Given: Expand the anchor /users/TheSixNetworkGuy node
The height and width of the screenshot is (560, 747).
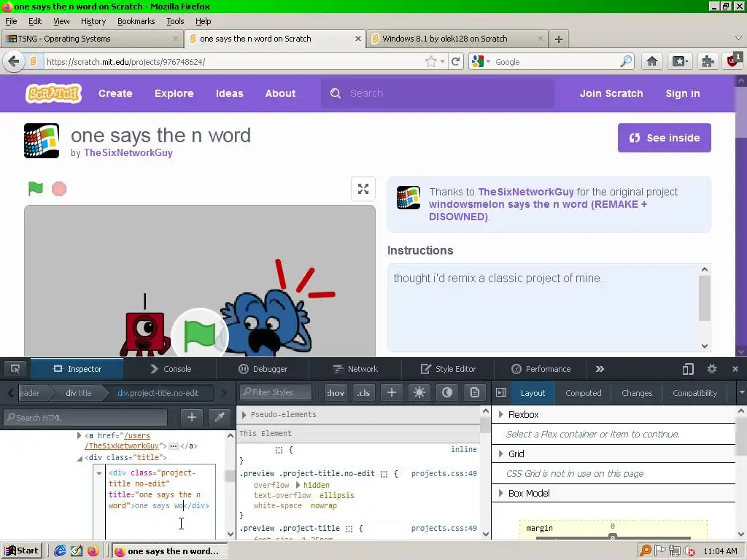Looking at the screenshot, I should click(79, 435).
